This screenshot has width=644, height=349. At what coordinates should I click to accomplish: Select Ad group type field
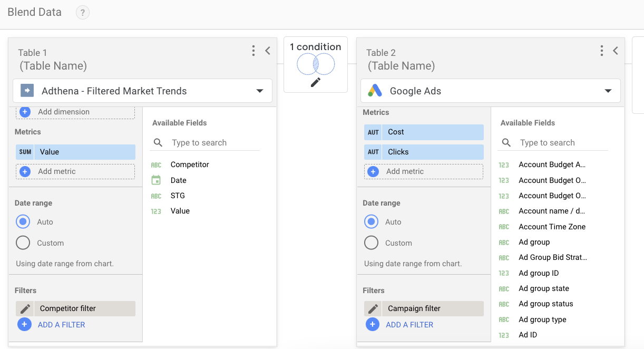pos(542,319)
